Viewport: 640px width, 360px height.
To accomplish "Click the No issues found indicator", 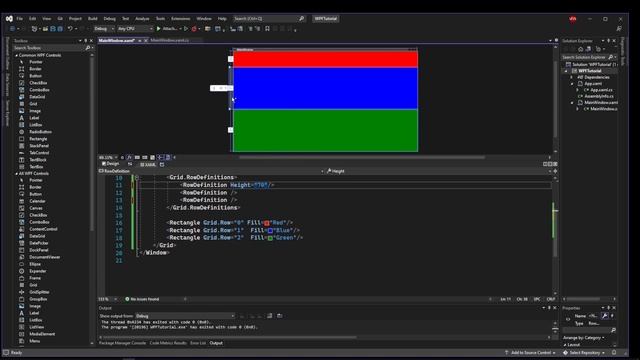I will pyautogui.click(x=142, y=299).
